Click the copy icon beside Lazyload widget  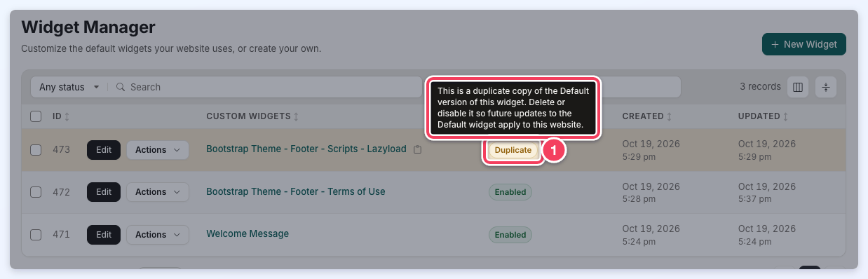point(417,149)
